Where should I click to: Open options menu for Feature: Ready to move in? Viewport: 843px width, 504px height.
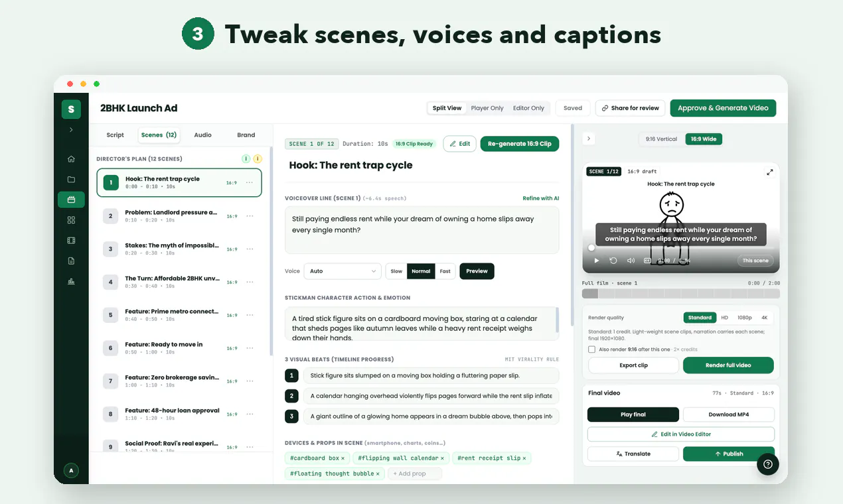tap(250, 348)
